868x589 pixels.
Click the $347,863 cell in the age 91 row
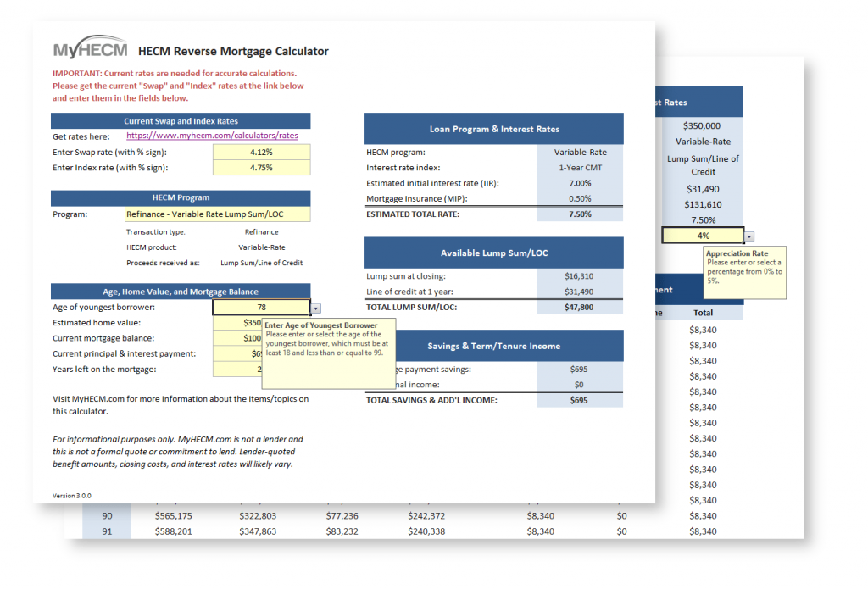258,531
